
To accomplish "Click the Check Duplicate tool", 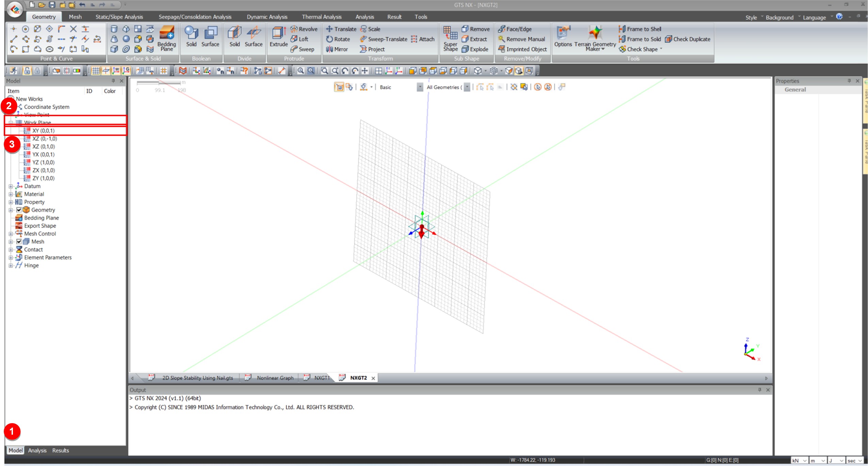I will coord(688,39).
